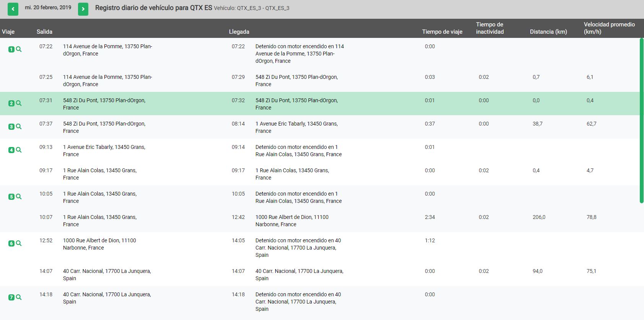Click the Distancia (km) column header

tap(548, 32)
